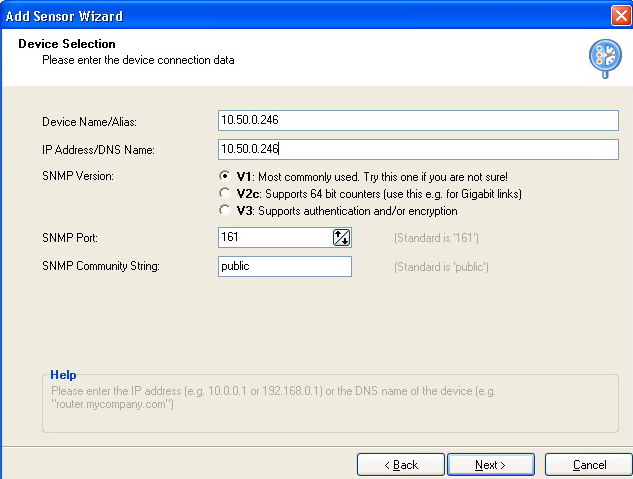Screen dimensions: 633x479
Task: Click the "(Standard is 'public')" hint text
Action: point(441,267)
